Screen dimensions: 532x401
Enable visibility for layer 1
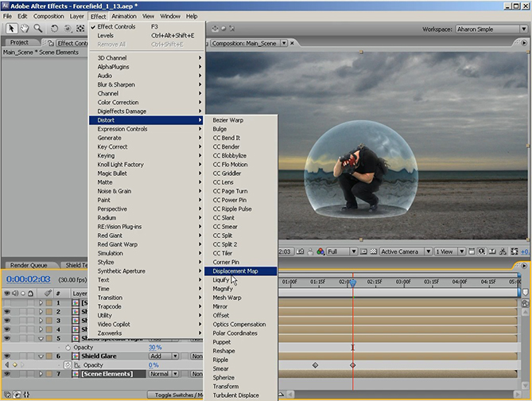pyautogui.click(x=7, y=302)
